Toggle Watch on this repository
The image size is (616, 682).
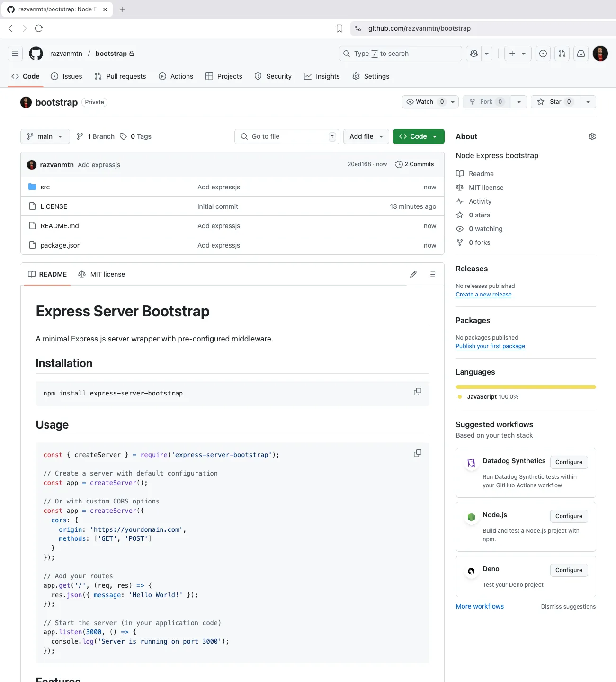pyautogui.click(x=420, y=102)
